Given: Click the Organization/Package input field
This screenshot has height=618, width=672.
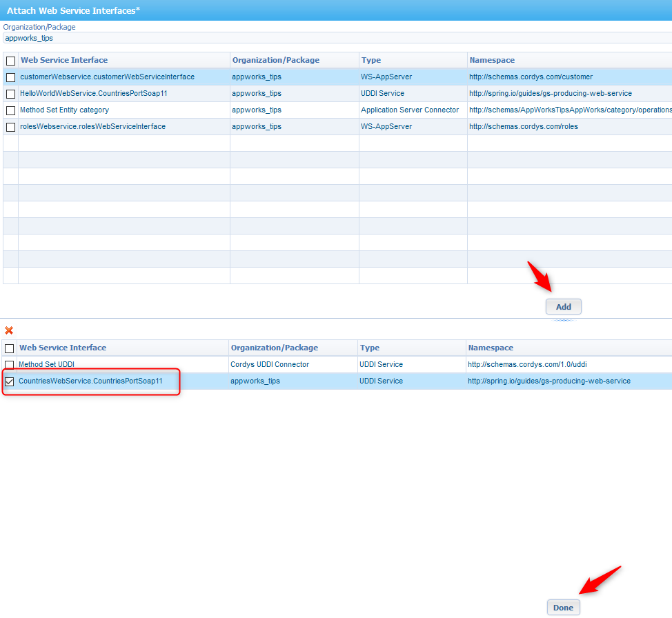Looking at the screenshot, I should pyautogui.click(x=336, y=38).
